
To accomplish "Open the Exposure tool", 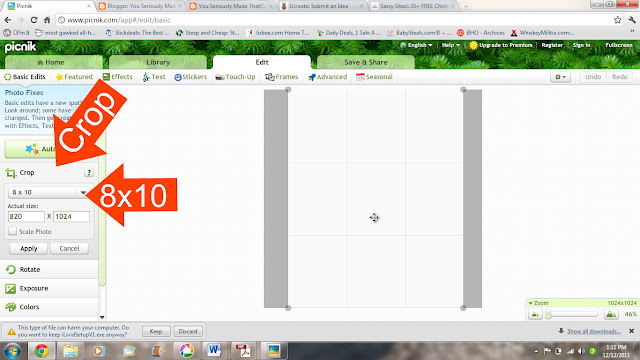I will 49,288.
